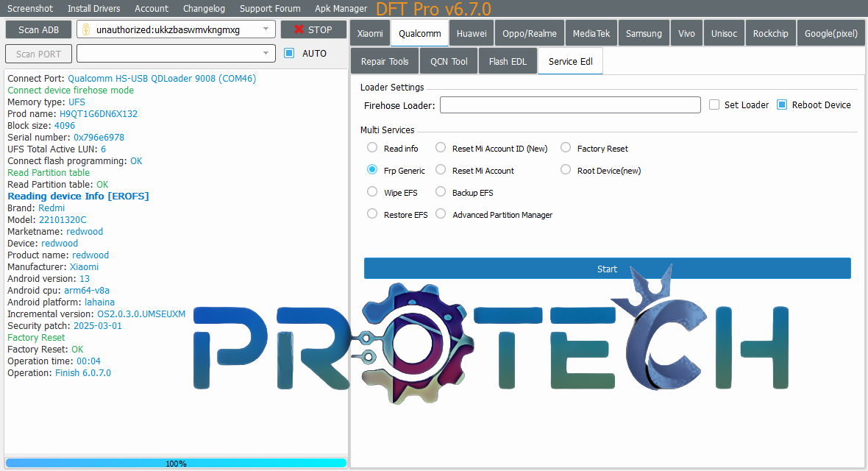Image resolution: width=868 pixels, height=471 pixels.
Task: Switch to the Flash EDL sub-tab
Action: point(508,61)
